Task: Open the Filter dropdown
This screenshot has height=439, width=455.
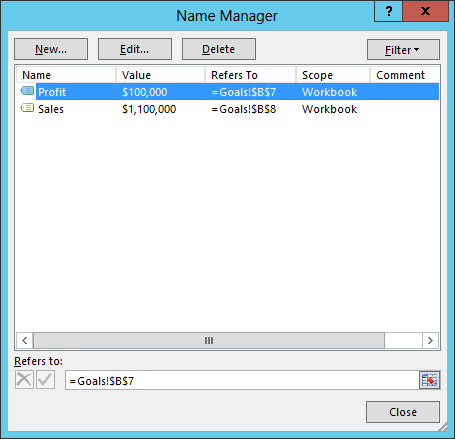Action: (403, 50)
